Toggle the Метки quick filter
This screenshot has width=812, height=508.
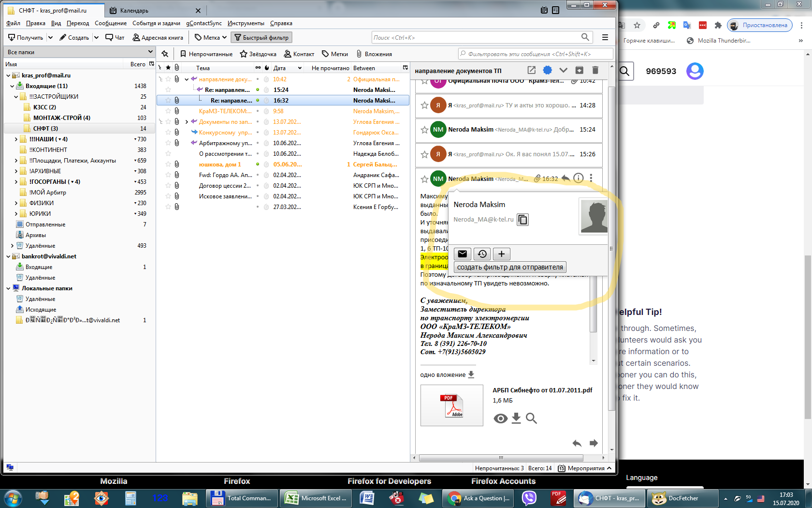click(x=335, y=54)
